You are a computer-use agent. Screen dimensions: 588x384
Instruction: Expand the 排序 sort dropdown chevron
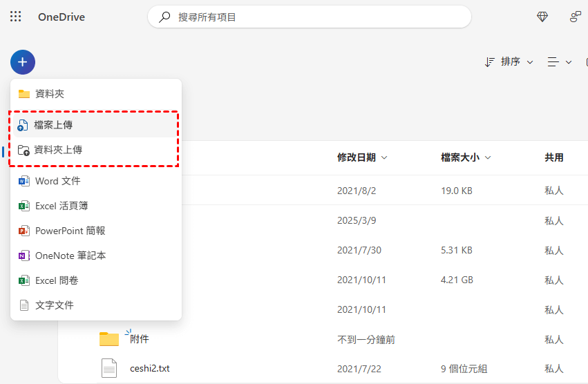pyautogui.click(x=530, y=62)
